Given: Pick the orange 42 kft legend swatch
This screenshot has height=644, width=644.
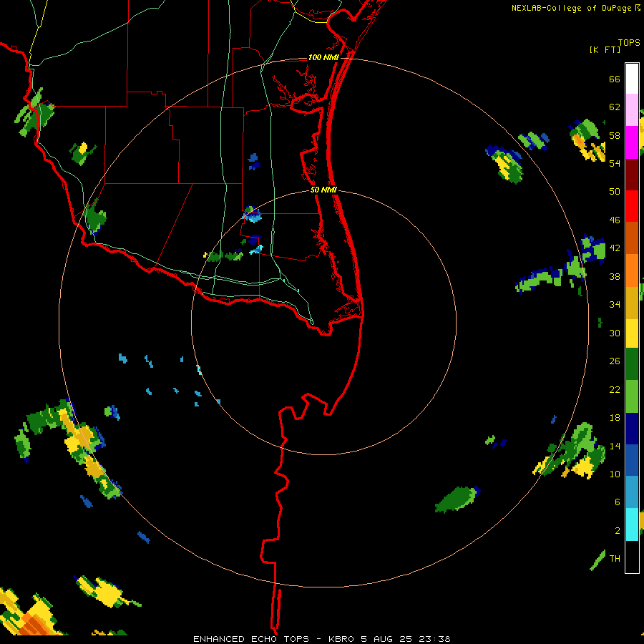Looking at the screenshot, I should click(632, 270).
